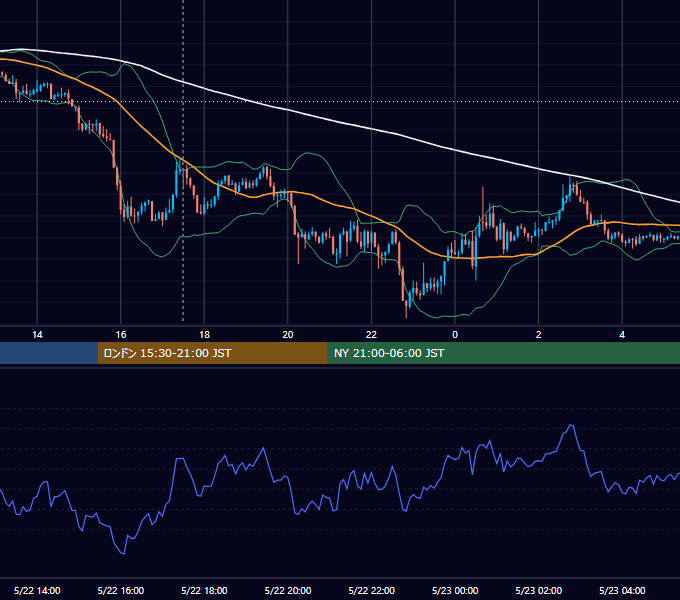The width and height of the screenshot is (680, 600).
Task: Click the blue session band before London
Action: tap(49, 353)
